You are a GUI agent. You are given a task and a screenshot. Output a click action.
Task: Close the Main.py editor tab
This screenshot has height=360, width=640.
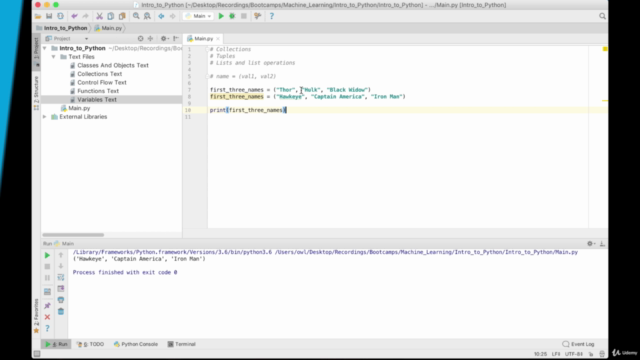(218, 38)
